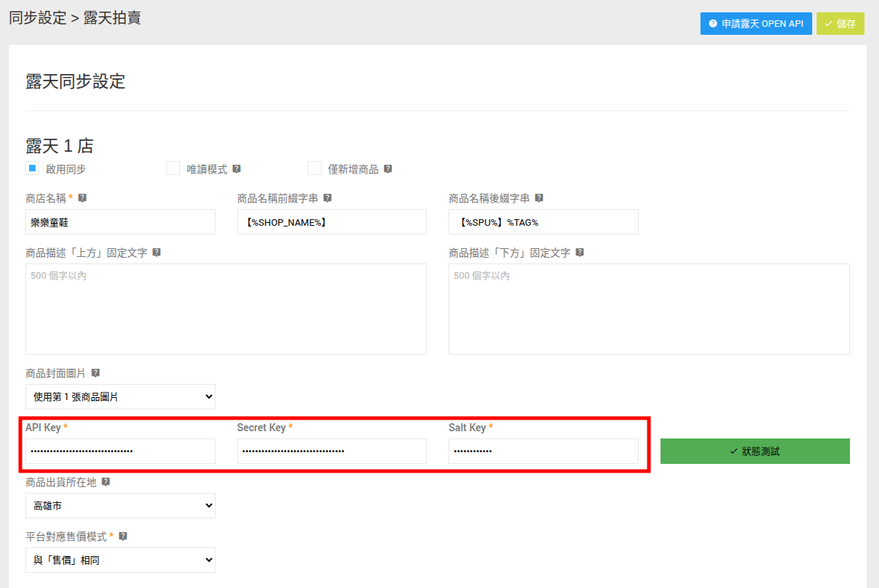Open the 平台對應售價模式 dropdown
This screenshot has width=879, height=588.
tap(120, 560)
